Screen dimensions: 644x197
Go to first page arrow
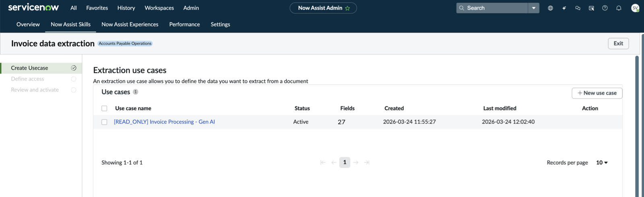tap(323, 162)
